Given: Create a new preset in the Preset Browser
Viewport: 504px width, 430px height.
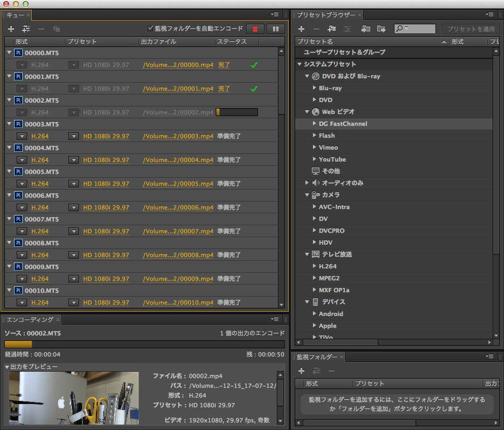Looking at the screenshot, I should click(302, 29).
